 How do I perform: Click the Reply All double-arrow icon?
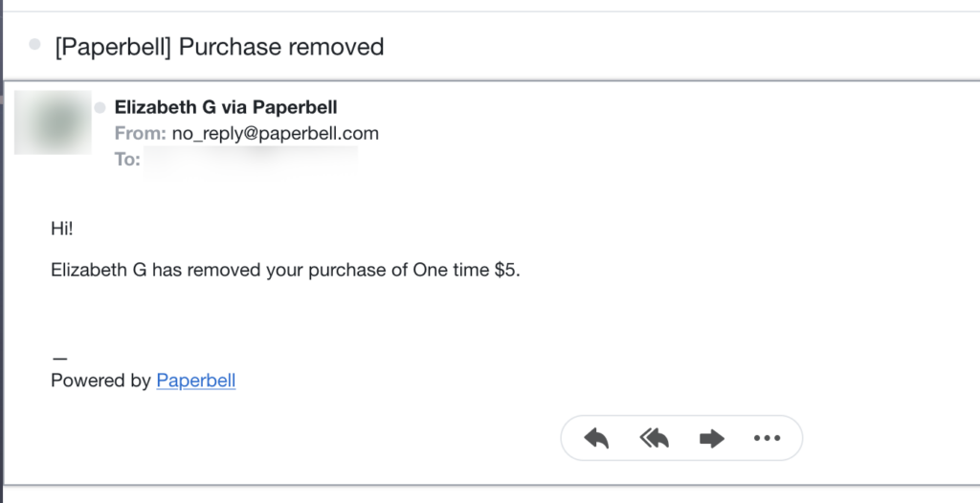(x=654, y=439)
